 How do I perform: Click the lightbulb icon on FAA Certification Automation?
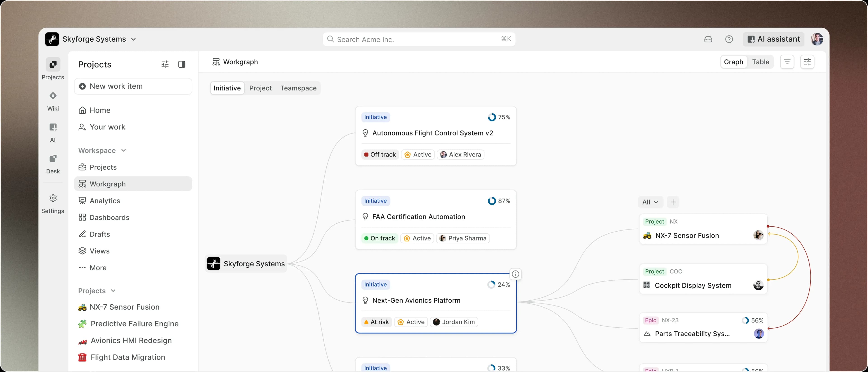(x=365, y=217)
